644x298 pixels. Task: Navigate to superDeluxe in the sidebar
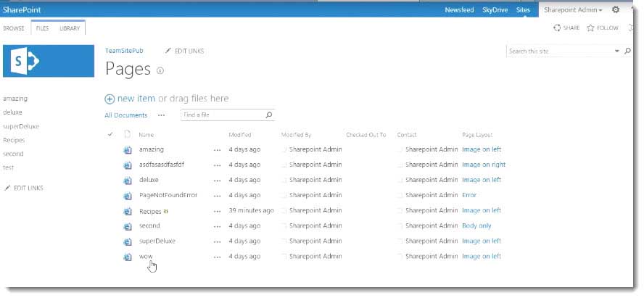point(21,126)
